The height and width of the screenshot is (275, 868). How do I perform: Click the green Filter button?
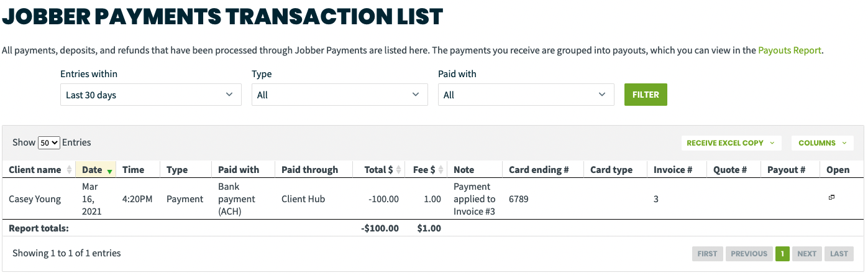point(646,95)
